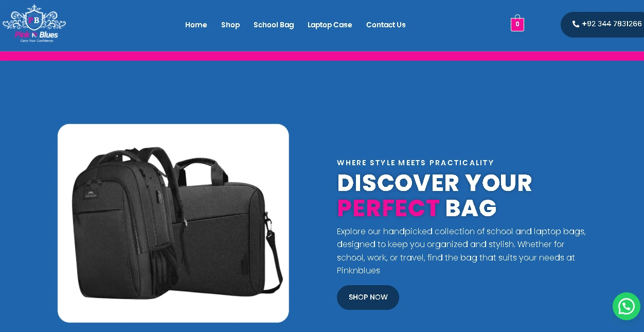Screen dimensions: 644x332
Task: Click the SHOP NOW button
Action: [x=368, y=298]
